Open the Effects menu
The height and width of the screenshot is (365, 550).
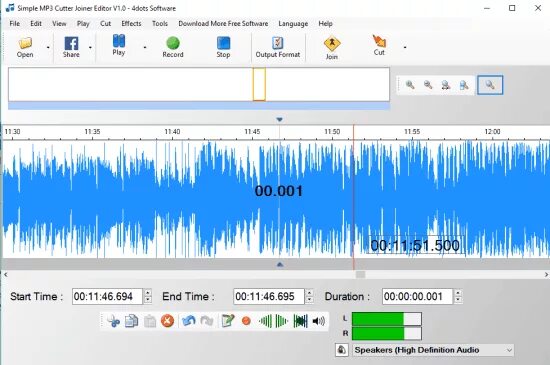131,23
